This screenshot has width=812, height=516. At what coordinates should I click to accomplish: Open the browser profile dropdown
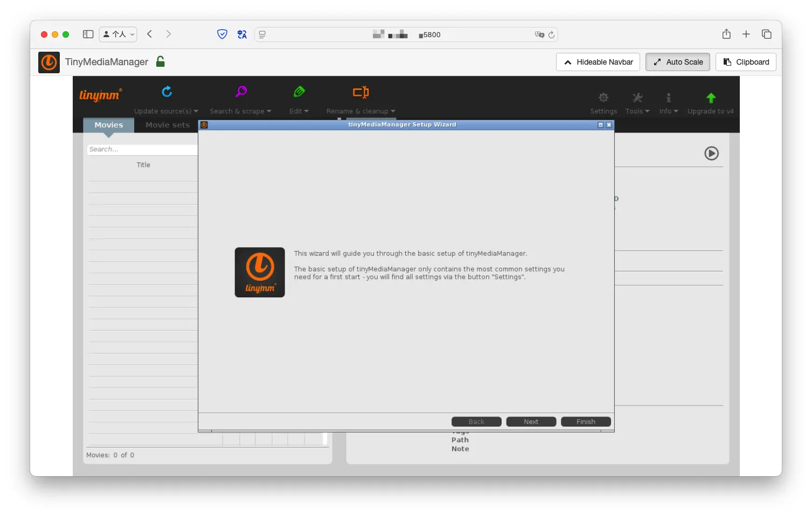tap(118, 34)
